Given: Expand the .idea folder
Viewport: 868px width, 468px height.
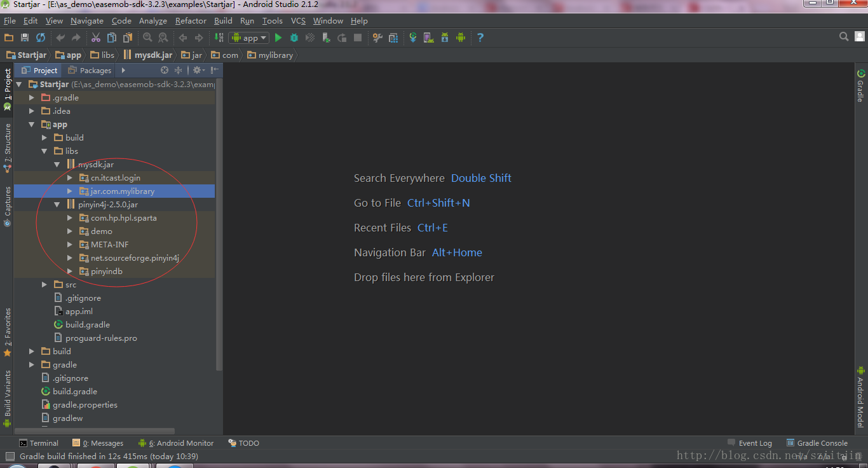Looking at the screenshot, I should click(x=32, y=111).
